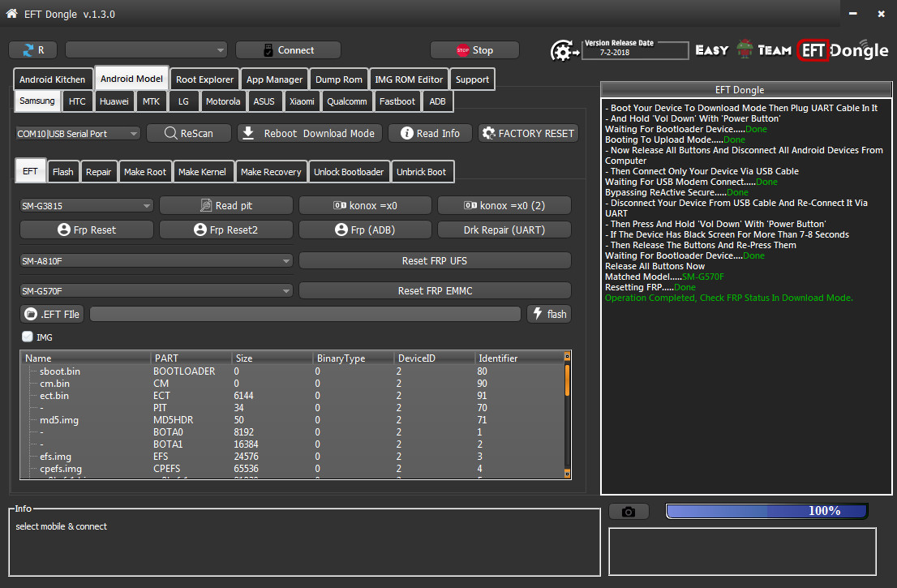Open the IMG ROM Editor tab
This screenshot has width=897, height=588.
[409, 79]
